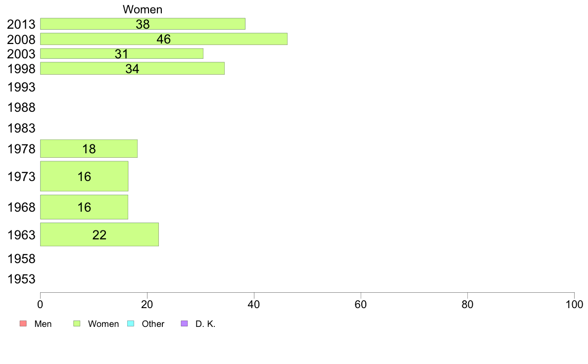This screenshot has width=588, height=364.
Task: Click the purple D. K. legend swatch
Action: coord(185,323)
